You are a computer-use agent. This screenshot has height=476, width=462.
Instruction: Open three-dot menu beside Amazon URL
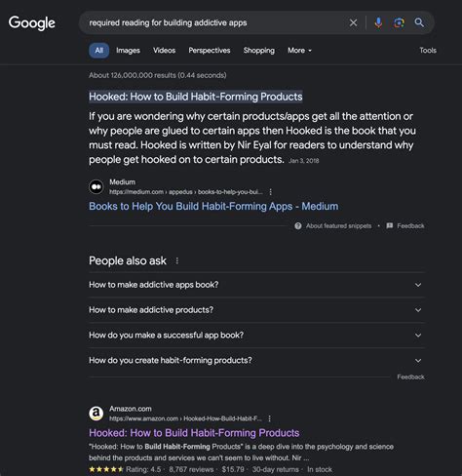(x=269, y=418)
